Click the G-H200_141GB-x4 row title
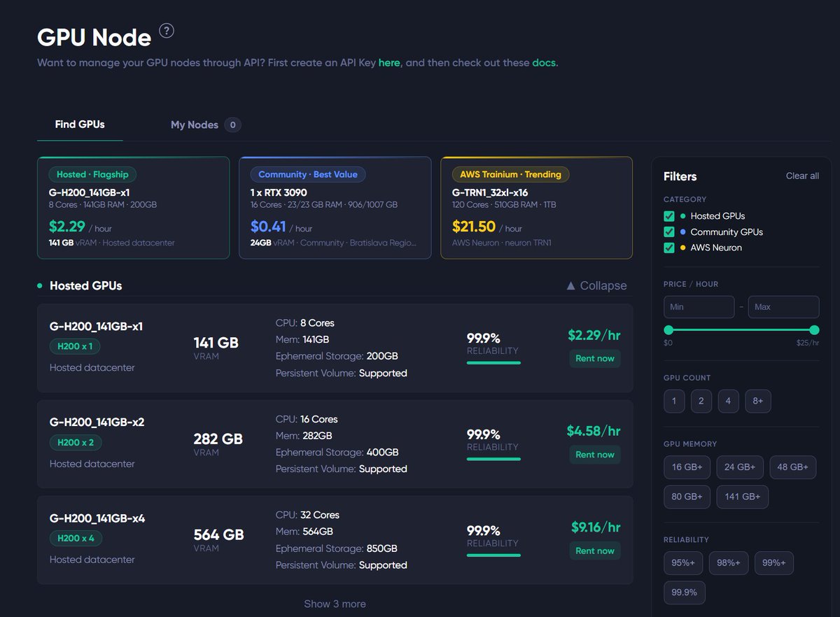Screen dimensions: 840x617 point(97,518)
